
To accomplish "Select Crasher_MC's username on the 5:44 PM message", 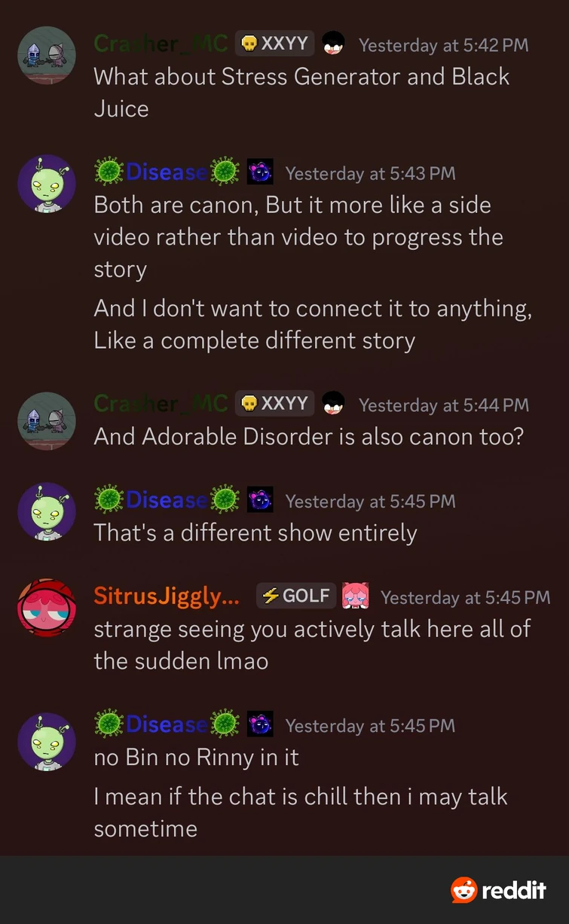I will [x=161, y=404].
